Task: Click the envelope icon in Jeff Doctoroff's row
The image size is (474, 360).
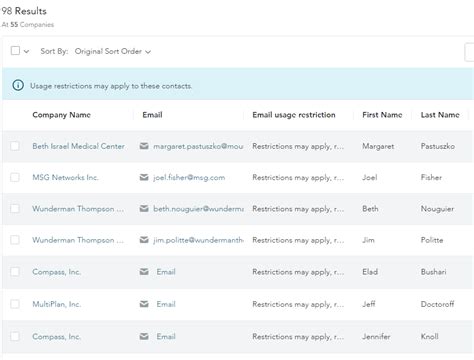Action: pyautogui.click(x=144, y=304)
